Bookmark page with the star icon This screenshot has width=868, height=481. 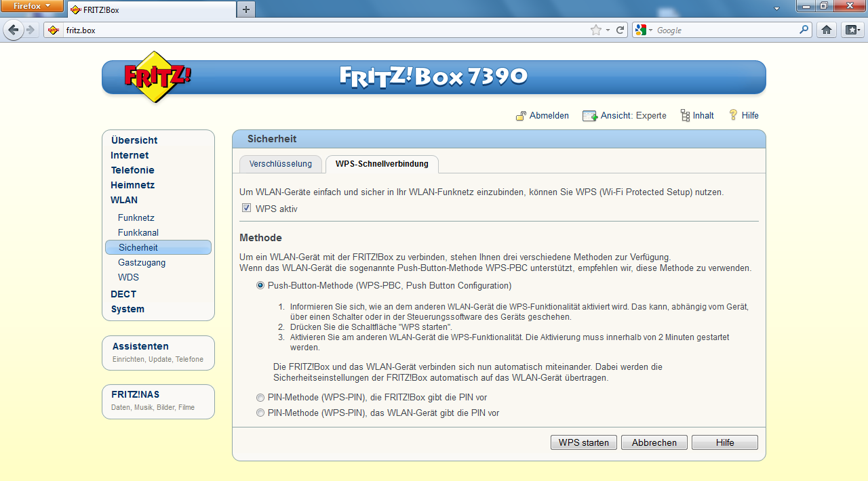pos(596,30)
